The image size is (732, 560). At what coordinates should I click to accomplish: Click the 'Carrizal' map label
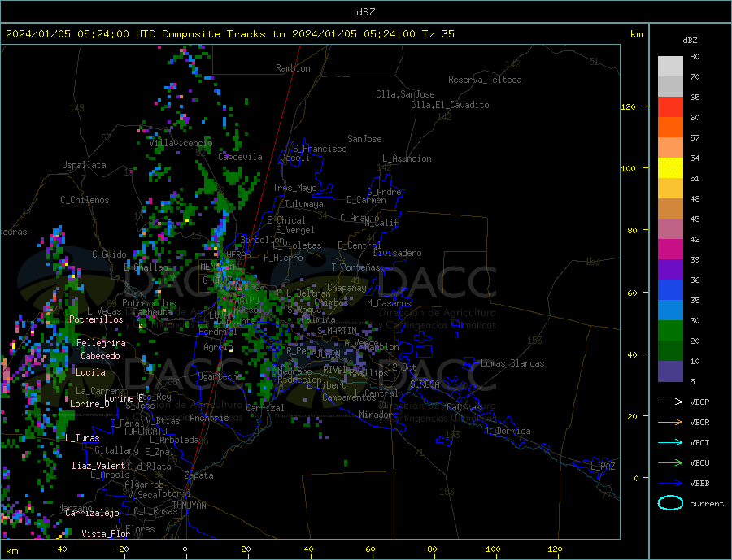coord(265,408)
